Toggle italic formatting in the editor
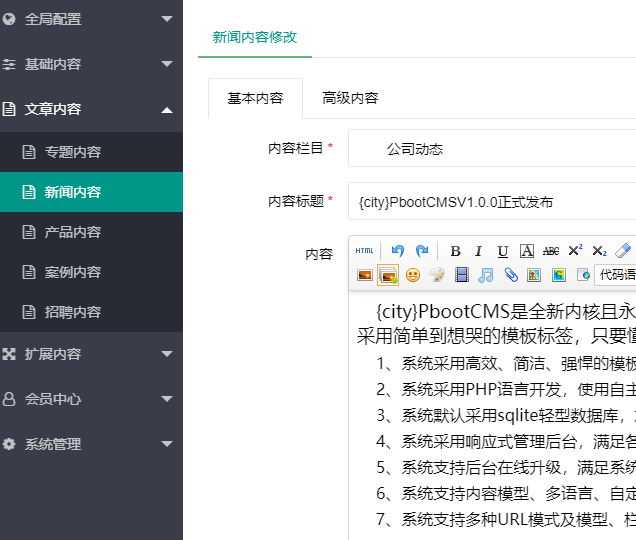 click(x=478, y=251)
